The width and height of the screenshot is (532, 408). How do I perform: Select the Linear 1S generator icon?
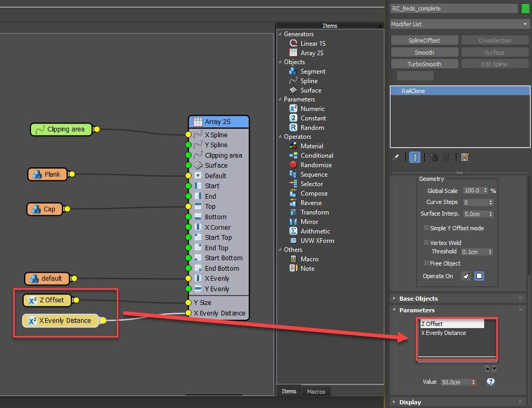pyautogui.click(x=293, y=43)
